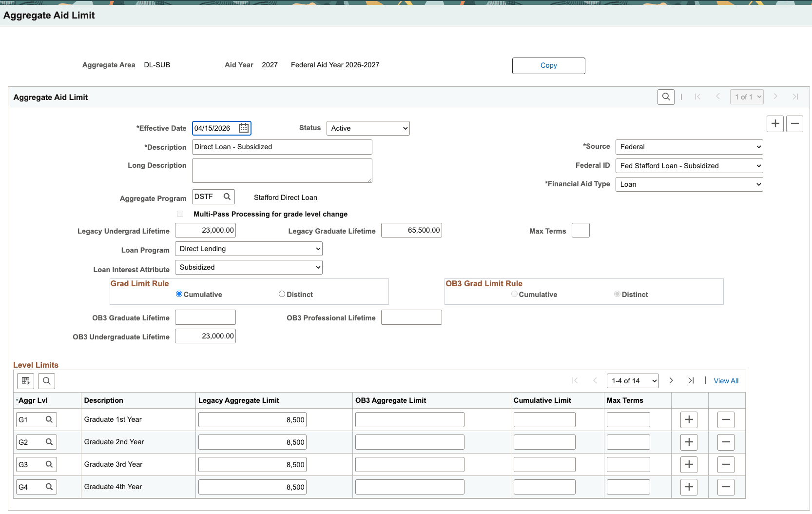This screenshot has height=514, width=812.
Task: Open the 1-4 of 14 rows selector
Action: point(633,381)
